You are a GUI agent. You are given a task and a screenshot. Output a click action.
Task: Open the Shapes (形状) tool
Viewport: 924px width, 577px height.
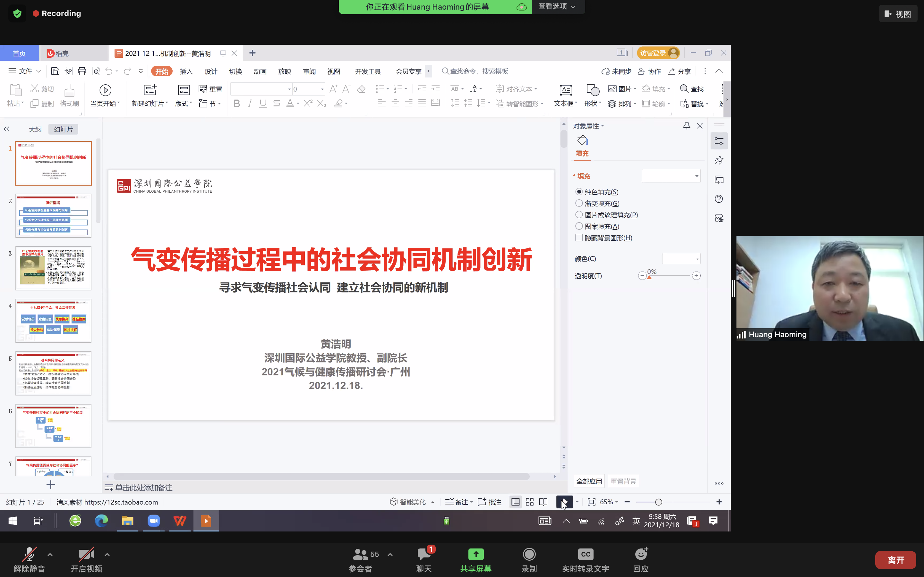point(592,90)
